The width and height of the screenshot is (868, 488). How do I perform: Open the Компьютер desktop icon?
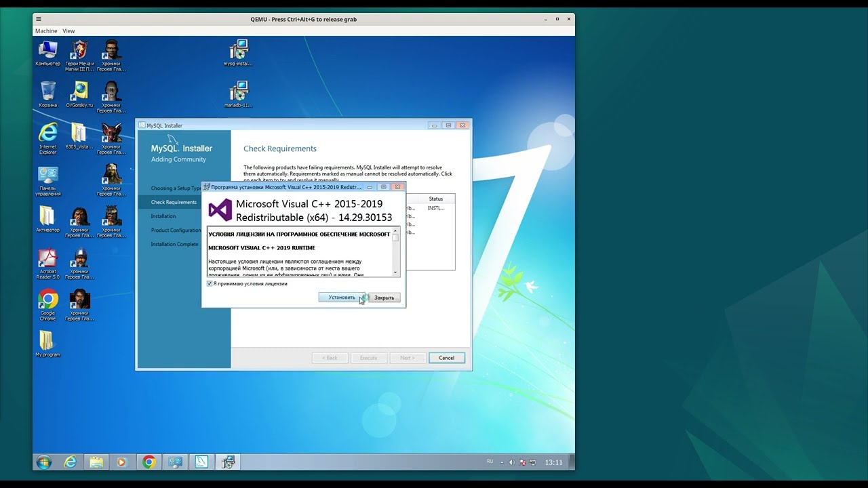[47, 54]
